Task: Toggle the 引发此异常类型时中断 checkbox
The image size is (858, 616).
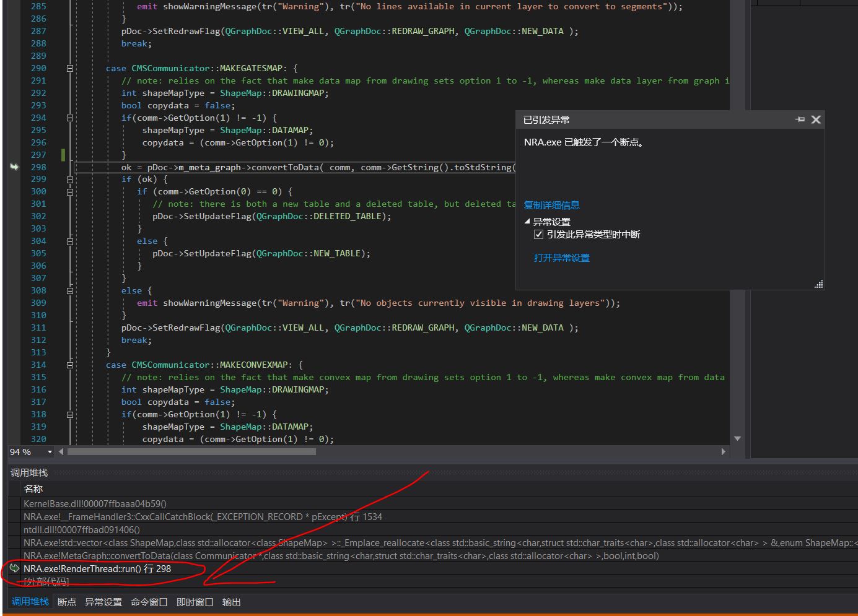Action: (539, 234)
